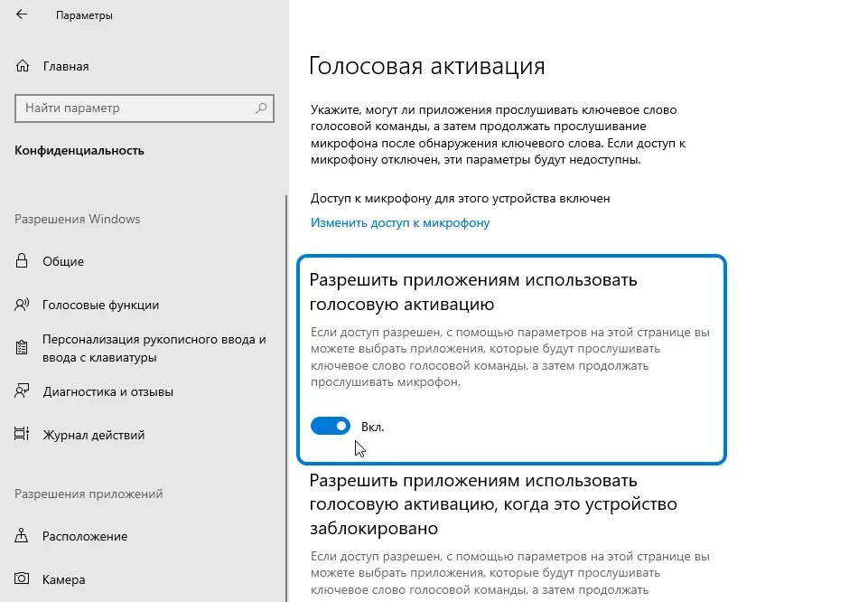Screen dimensions: 868x602
Task: Click the Разрешения приложений group label
Action: pos(89,494)
